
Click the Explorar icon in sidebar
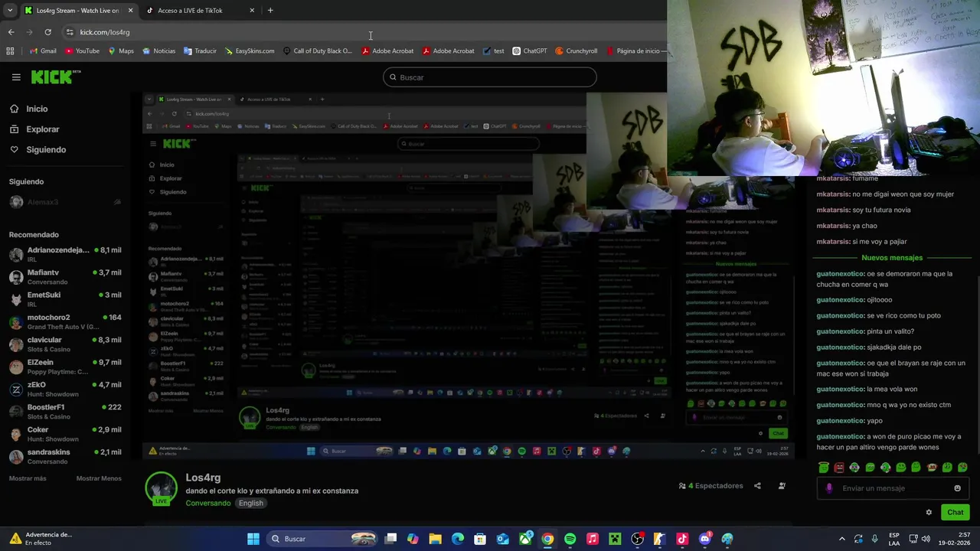tap(15, 129)
